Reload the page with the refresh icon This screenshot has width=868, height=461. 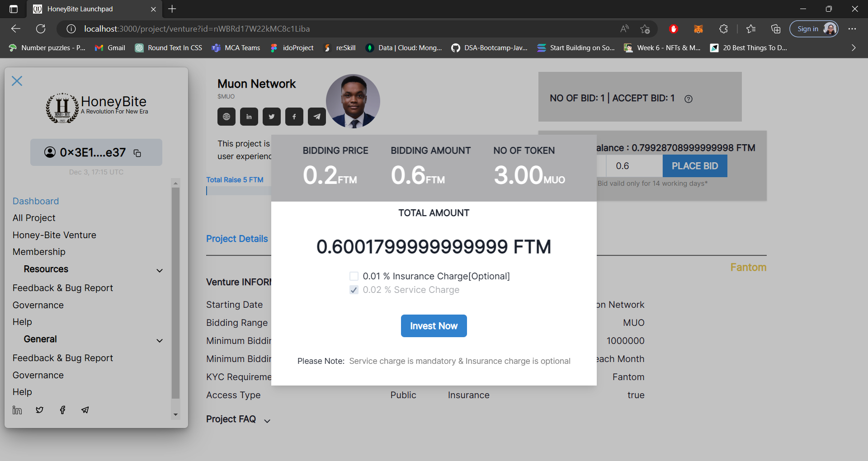point(41,29)
